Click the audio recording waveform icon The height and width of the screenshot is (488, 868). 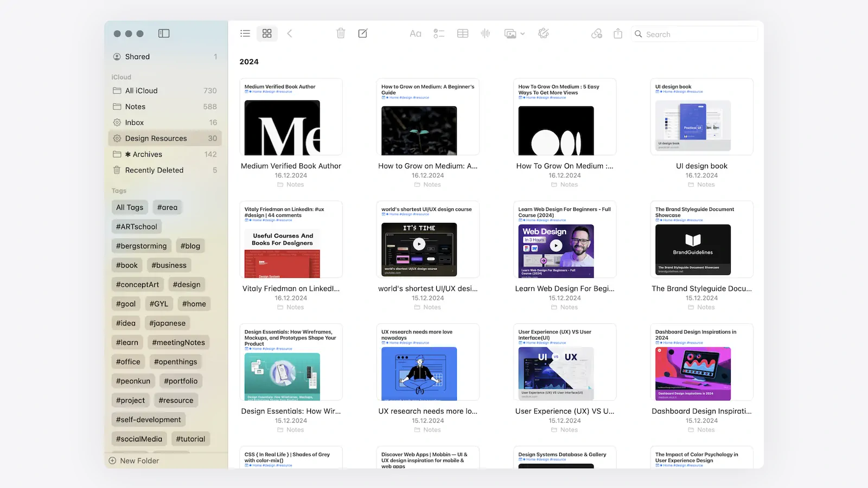coord(486,34)
